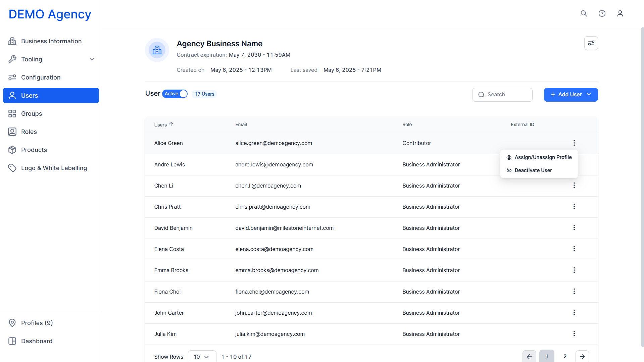
Task: Open the user account icon in header
Action: coord(620,13)
